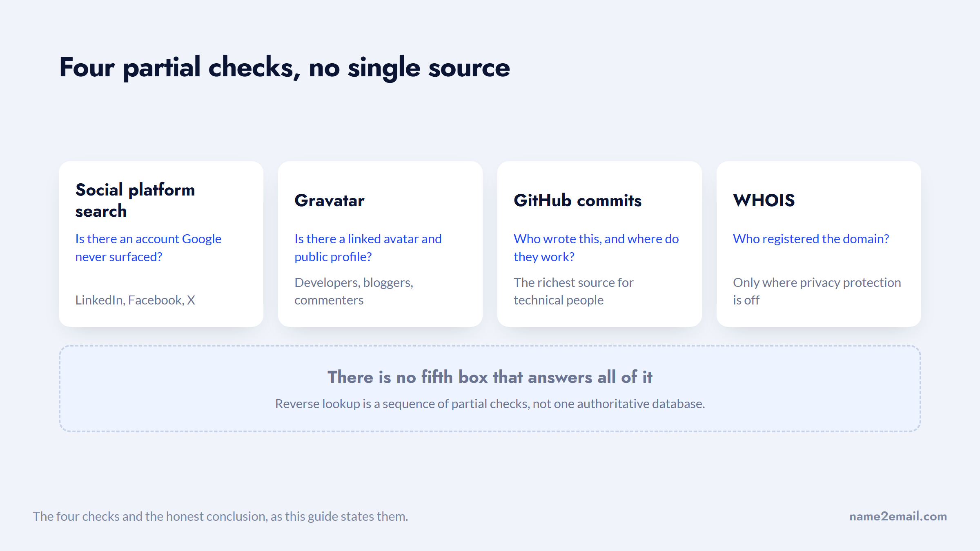Select the 'GitHub commits' card heading
The width and height of the screenshot is (980, 551).
click(x=577, y=200)
